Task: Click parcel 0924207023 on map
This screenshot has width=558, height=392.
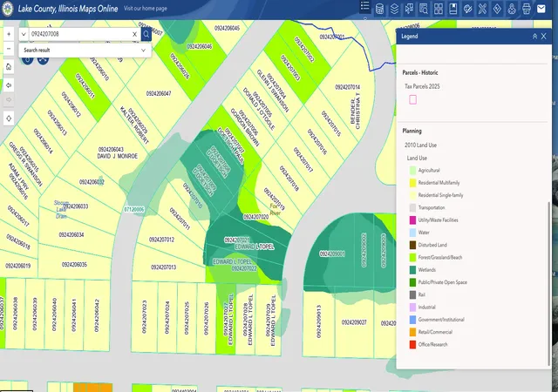Action: (x=144, y=317)
